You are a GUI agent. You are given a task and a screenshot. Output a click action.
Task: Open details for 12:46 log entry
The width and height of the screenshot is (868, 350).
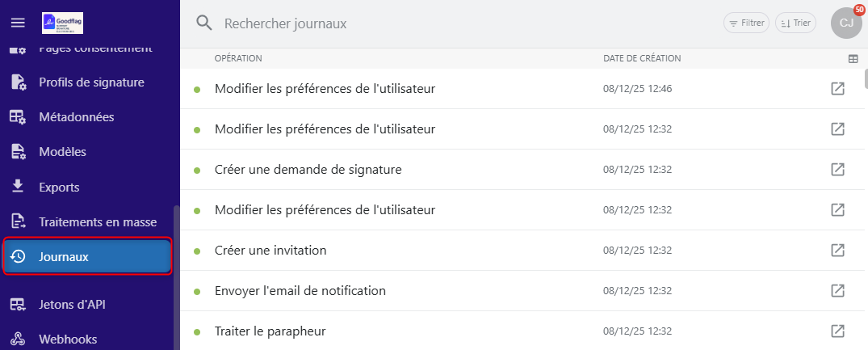(837, 89)
